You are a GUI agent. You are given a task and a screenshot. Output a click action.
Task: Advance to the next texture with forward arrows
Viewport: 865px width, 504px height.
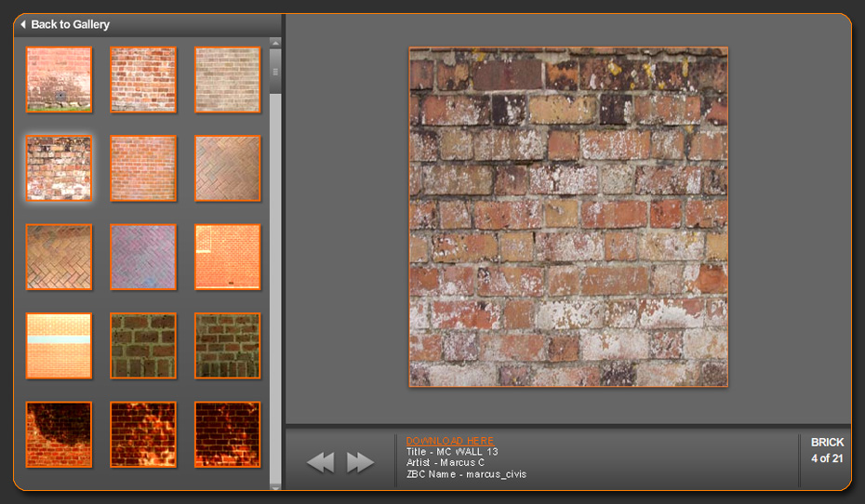pyautogui.click(x=360, y=462)
